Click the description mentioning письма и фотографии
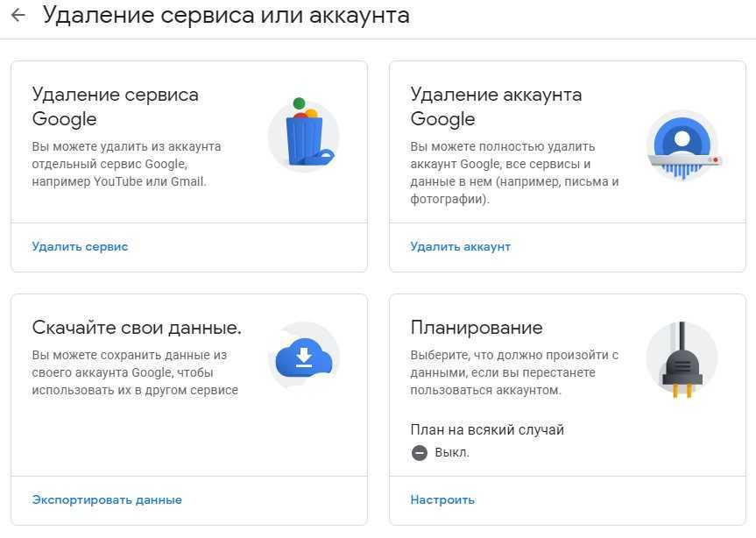 [514, 173]
